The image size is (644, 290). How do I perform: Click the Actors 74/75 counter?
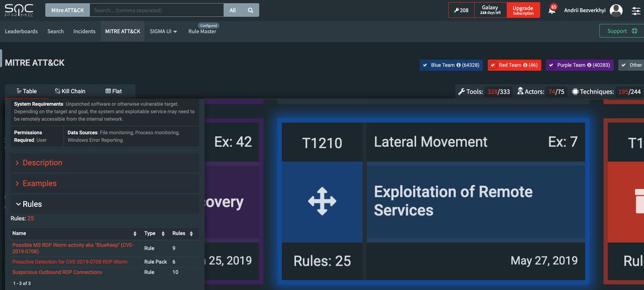coord(540,92)
